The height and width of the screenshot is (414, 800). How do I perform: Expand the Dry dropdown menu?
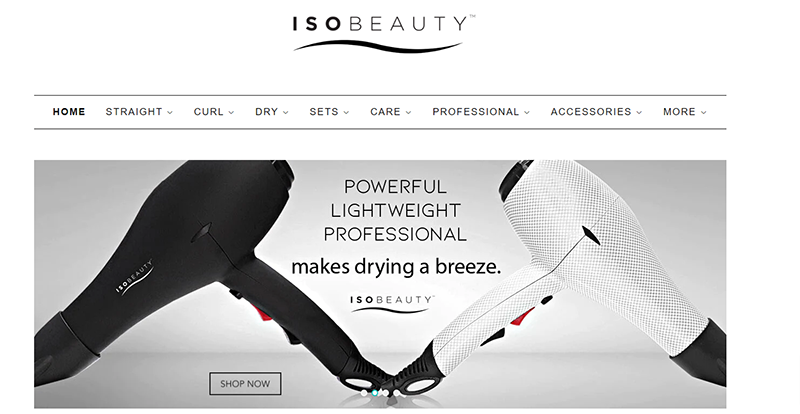pos(272,112)
